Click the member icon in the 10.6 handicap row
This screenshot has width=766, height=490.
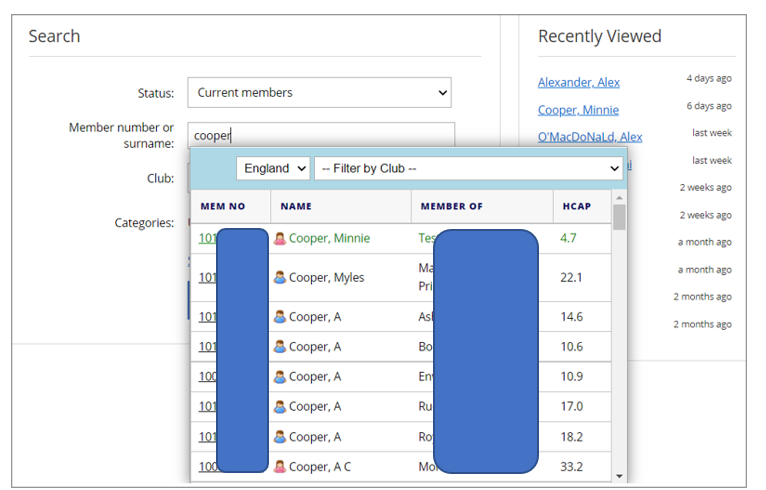(279, 346)
